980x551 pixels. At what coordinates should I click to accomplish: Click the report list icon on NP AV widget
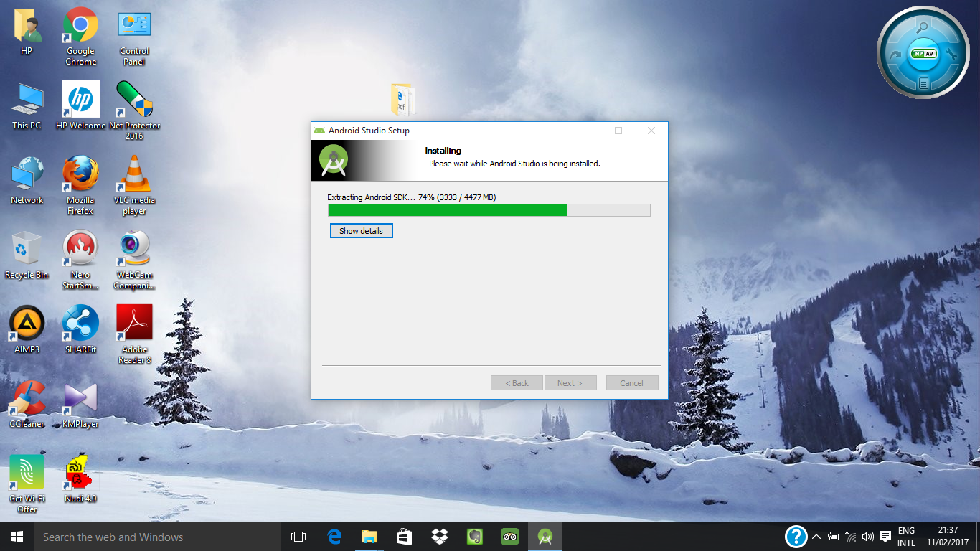click(x=923, y=83)
